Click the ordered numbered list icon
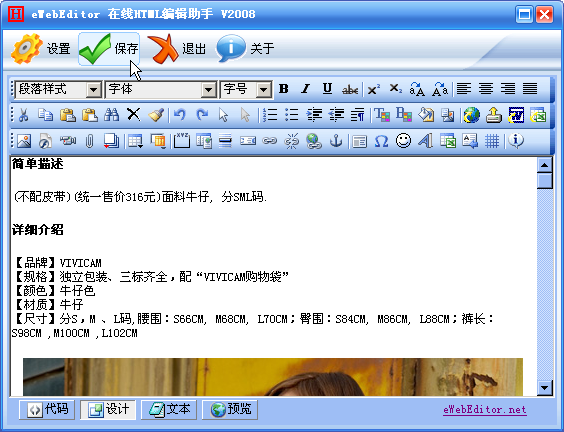Viewport: 564px width, 432px height. [x=270, y=115]
